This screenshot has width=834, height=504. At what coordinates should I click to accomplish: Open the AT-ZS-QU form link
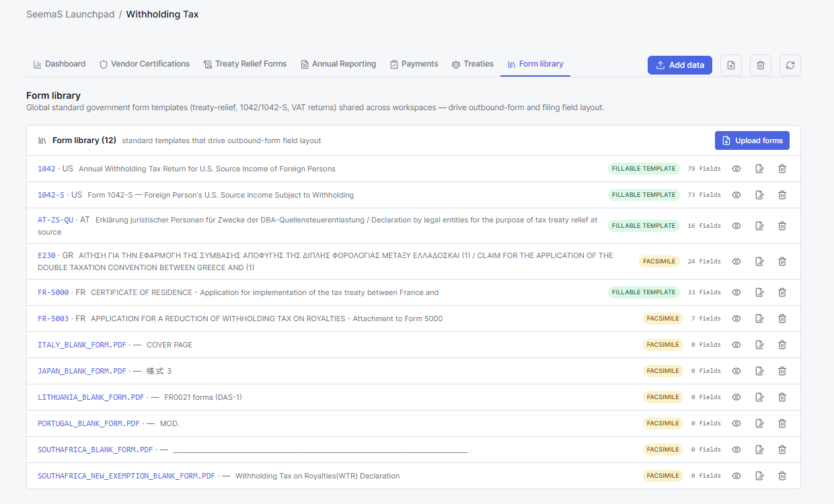56,220
